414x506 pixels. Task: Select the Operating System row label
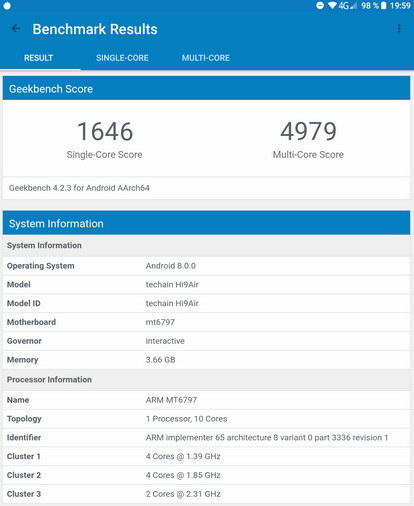[x=41, y=266]
